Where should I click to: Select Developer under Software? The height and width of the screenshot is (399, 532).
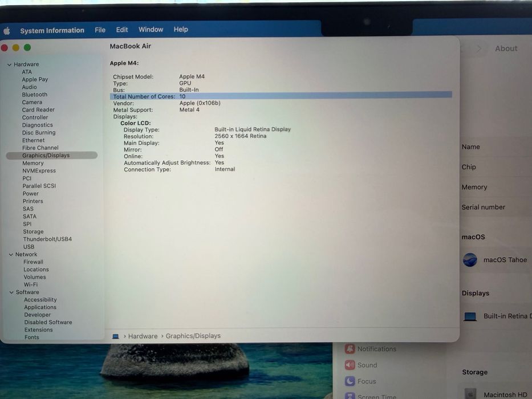pos(37,315)
